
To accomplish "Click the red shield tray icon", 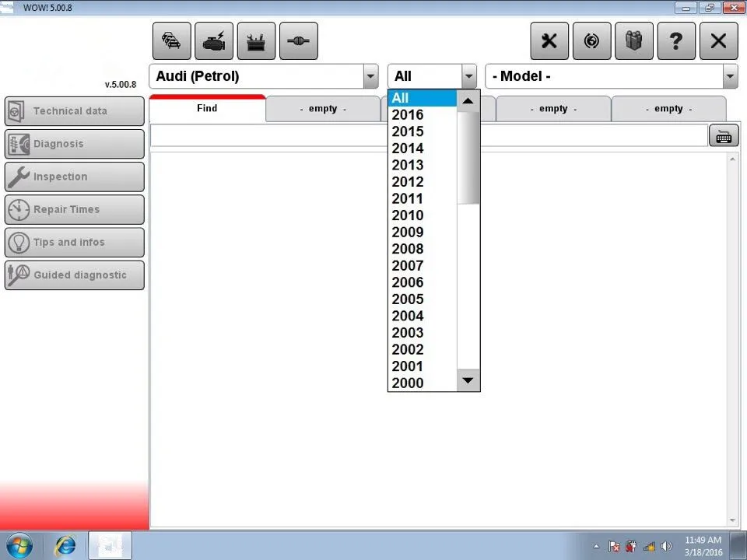I will click(x=631, y=546).
